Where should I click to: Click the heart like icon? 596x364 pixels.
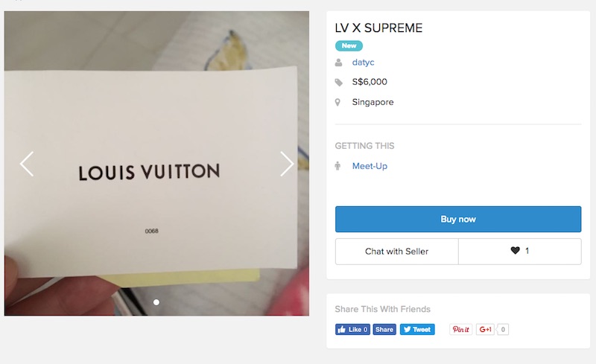[515, 251]
